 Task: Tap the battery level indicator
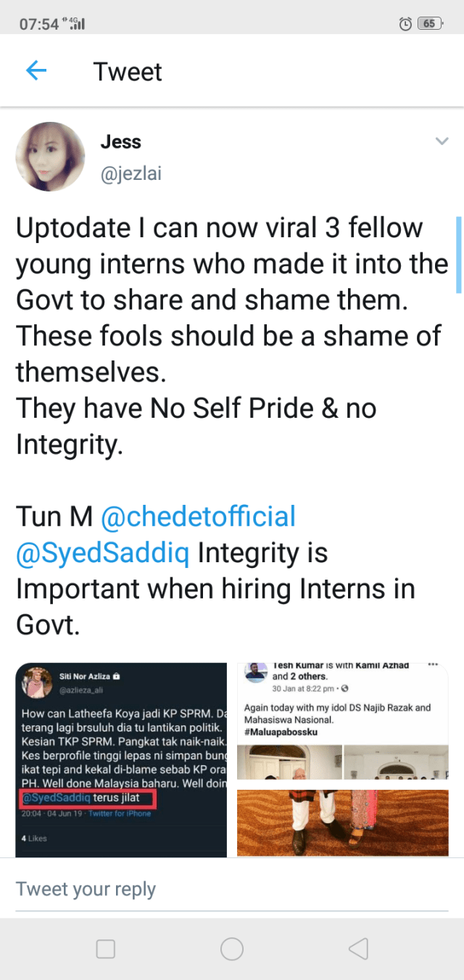[x=430, y=23]
